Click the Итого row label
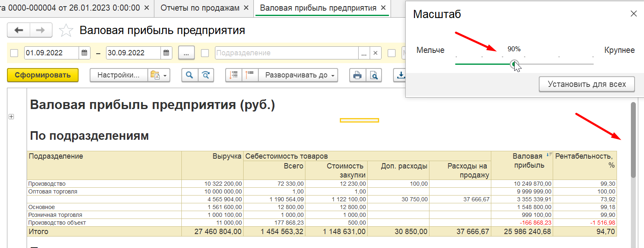The image size is (644, 248). [38, 232]
